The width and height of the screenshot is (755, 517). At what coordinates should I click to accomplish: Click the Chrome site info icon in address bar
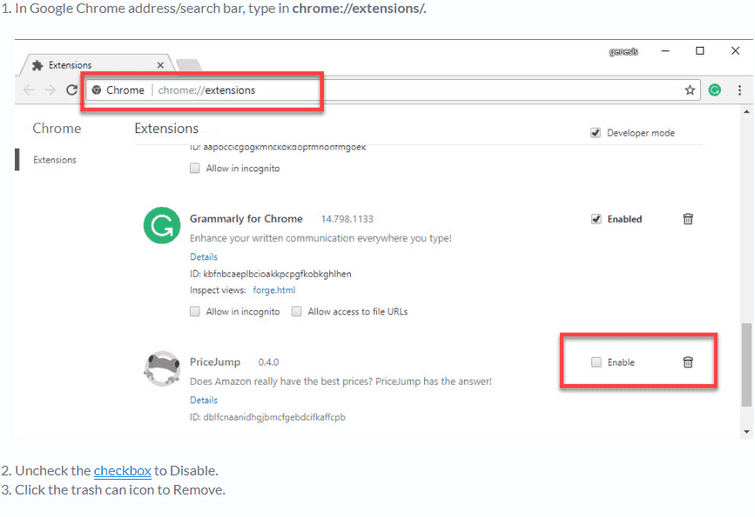(96, 90)
